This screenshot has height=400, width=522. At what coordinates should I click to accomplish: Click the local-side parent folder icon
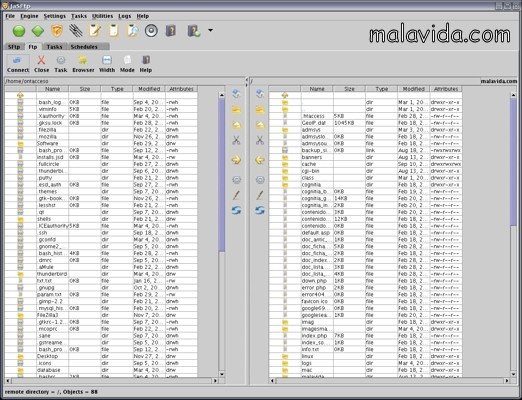click(x=236, y=125)
